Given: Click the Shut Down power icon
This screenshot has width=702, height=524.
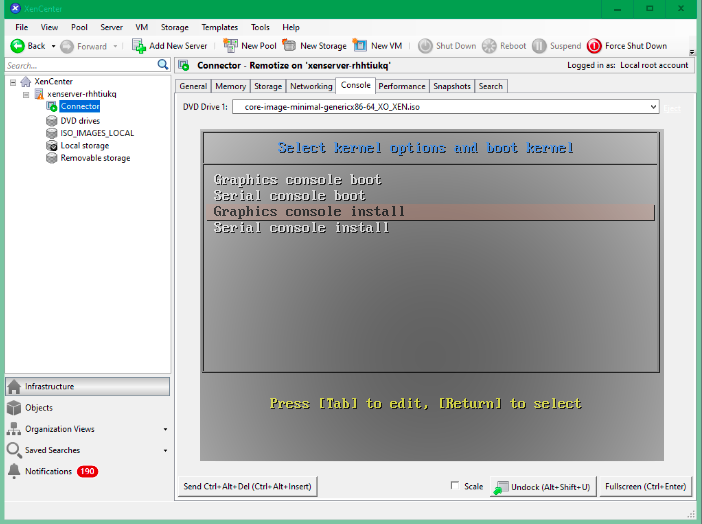Looking at the screenshot, I should click(425, 46).
